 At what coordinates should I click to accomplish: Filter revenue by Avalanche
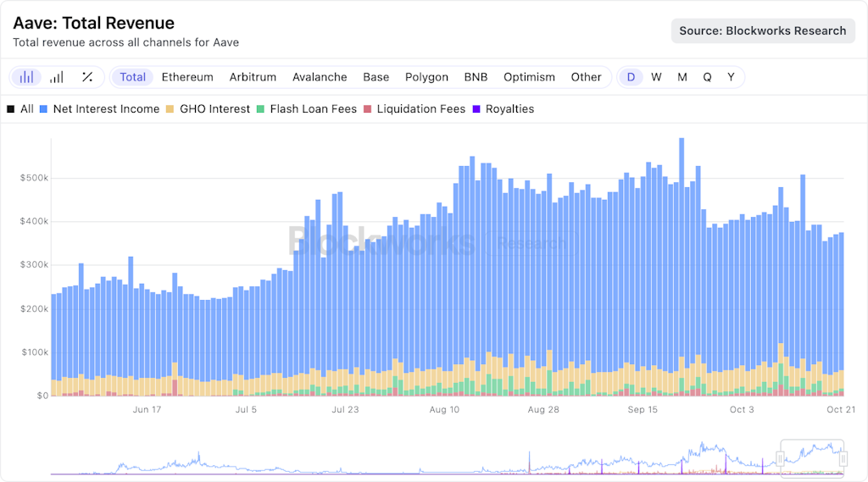point(320,77)
